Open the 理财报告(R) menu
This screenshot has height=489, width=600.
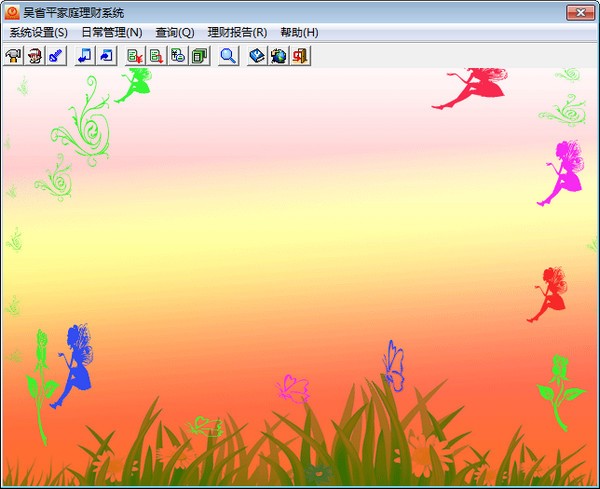tap(237, 33)
